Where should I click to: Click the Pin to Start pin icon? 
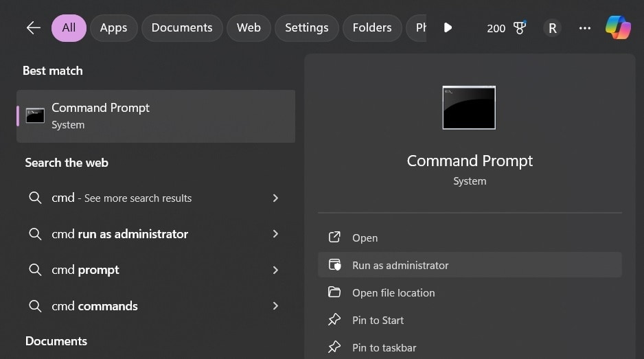point(334,320)
